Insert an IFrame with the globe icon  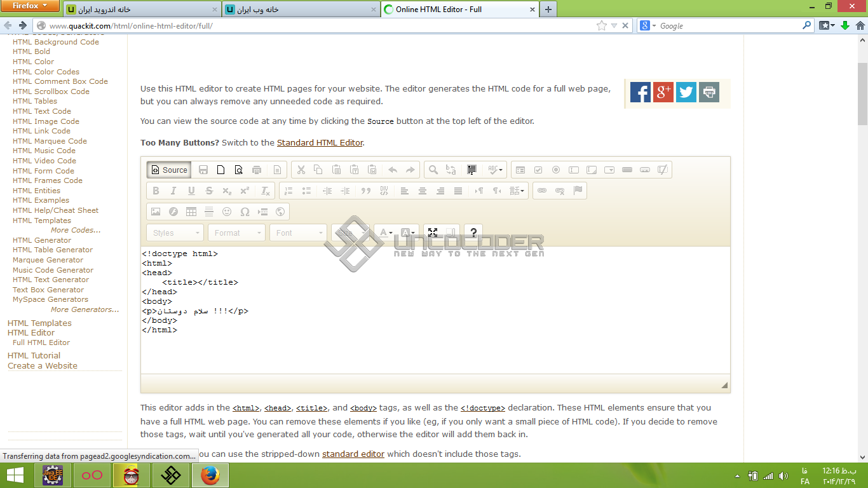pos(280,212)
